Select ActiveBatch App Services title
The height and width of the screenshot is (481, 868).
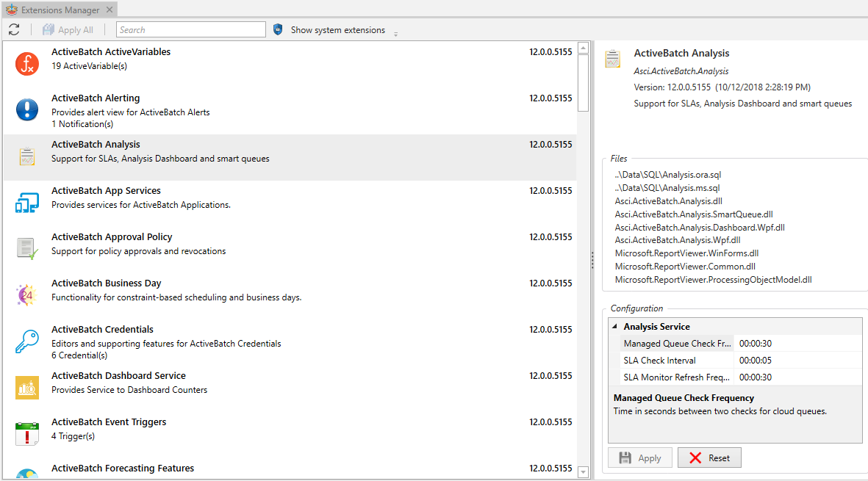pos(107,190)
